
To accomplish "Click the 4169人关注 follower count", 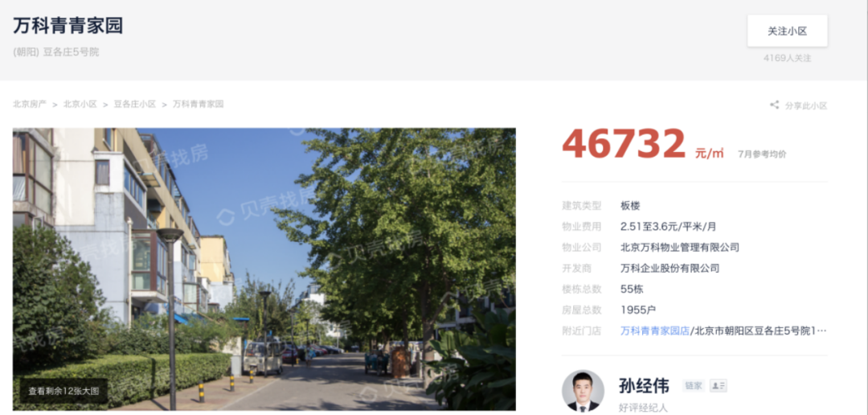I will pos(787,58).
